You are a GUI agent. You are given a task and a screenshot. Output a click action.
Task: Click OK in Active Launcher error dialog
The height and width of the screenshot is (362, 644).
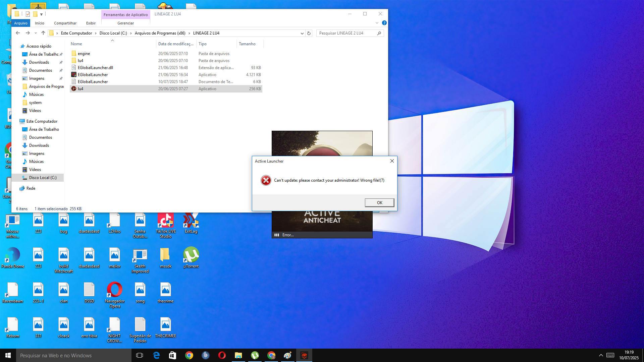click(x=379, y=202)
